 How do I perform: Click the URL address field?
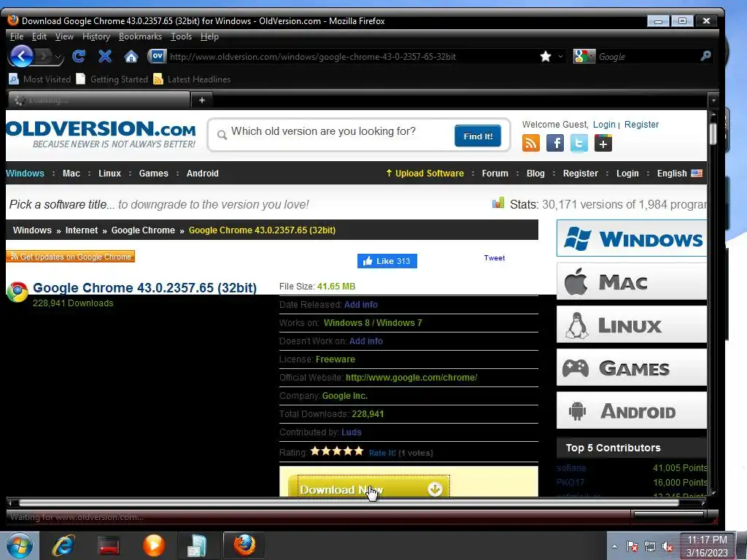352,57
